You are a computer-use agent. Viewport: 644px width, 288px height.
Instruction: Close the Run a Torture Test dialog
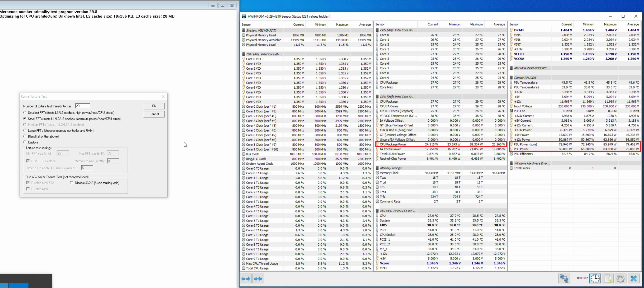163,96
